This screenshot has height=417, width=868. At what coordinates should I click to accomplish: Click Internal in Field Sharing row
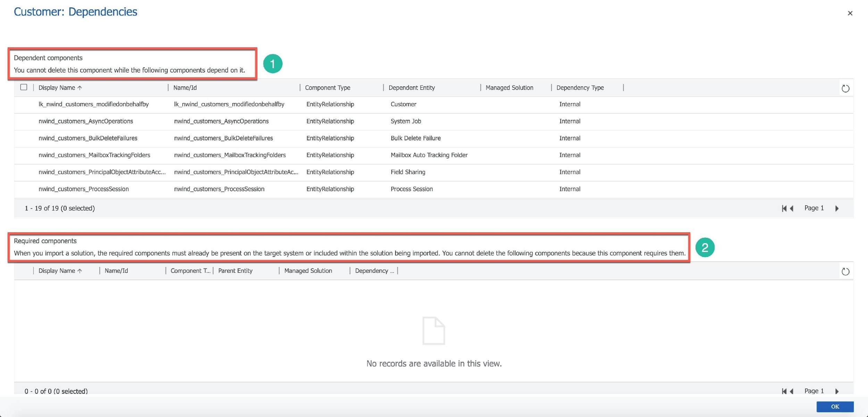(569, 172)
